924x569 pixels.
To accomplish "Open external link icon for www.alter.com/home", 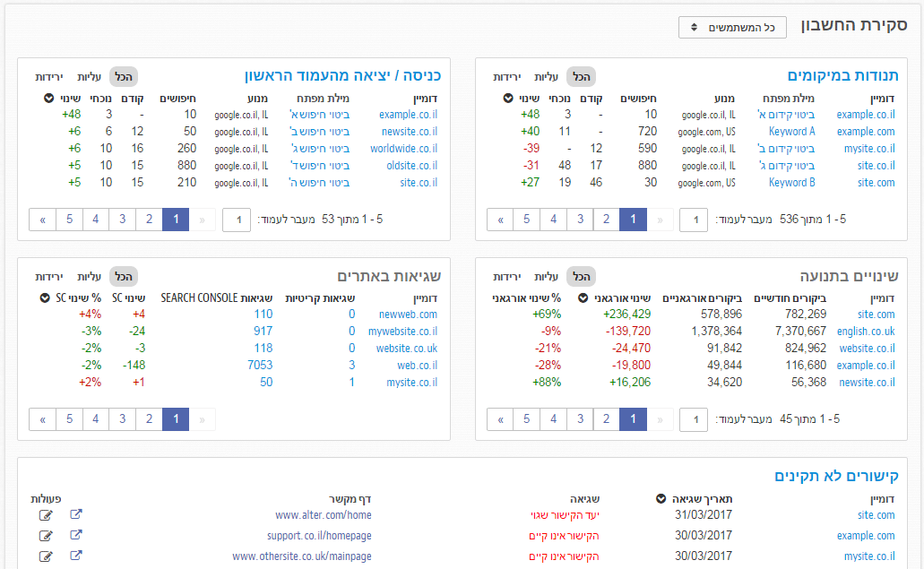I will 76,514.
